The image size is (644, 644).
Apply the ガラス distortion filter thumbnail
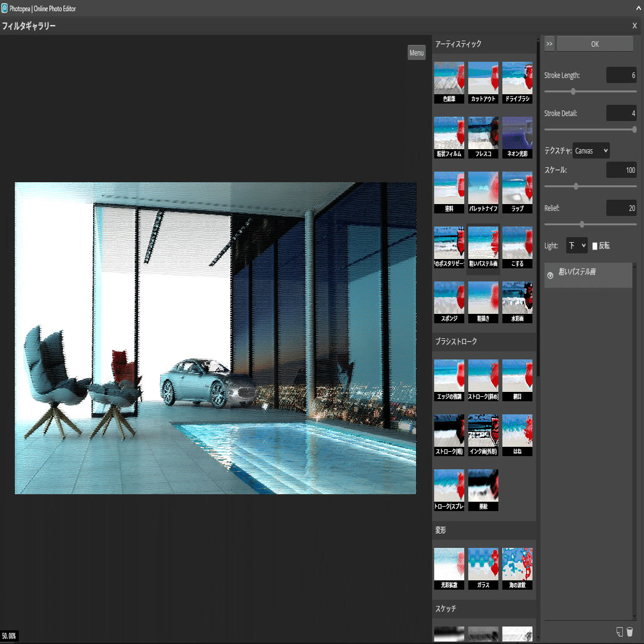[x=483, y=569]
